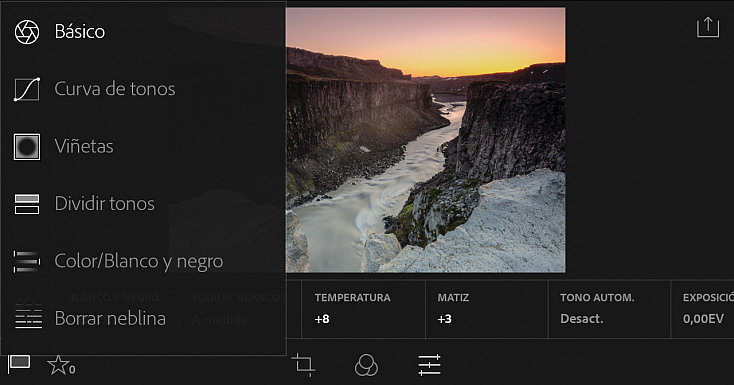Image resolution: width=734 pixels, height=385 pixels.
Task: Select the Color/Blanco y negro icon
Action: click(x=27, y=261)
